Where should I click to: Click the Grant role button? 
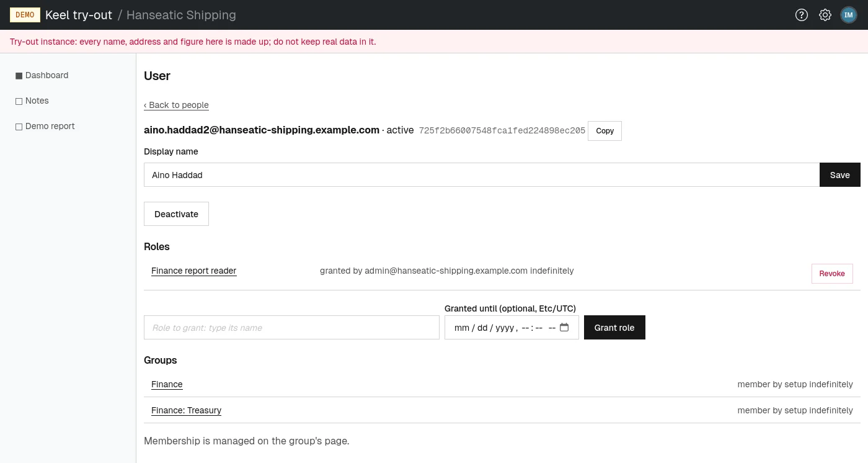pyautogui.click(x=614, y=328)
